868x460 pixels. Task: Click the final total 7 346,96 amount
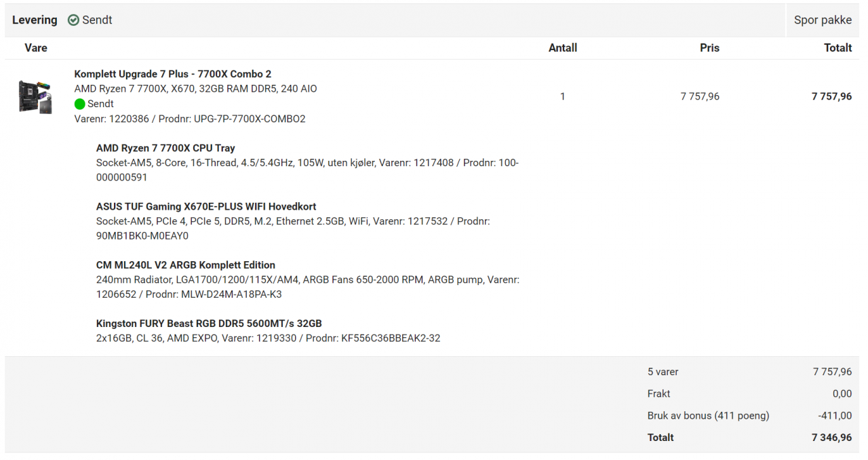(x=831, y=438)
